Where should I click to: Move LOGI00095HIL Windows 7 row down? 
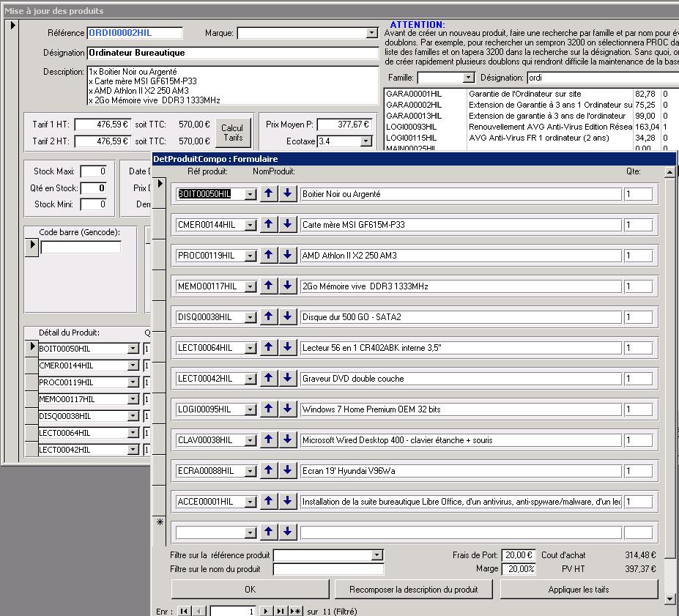click(288, 409)
